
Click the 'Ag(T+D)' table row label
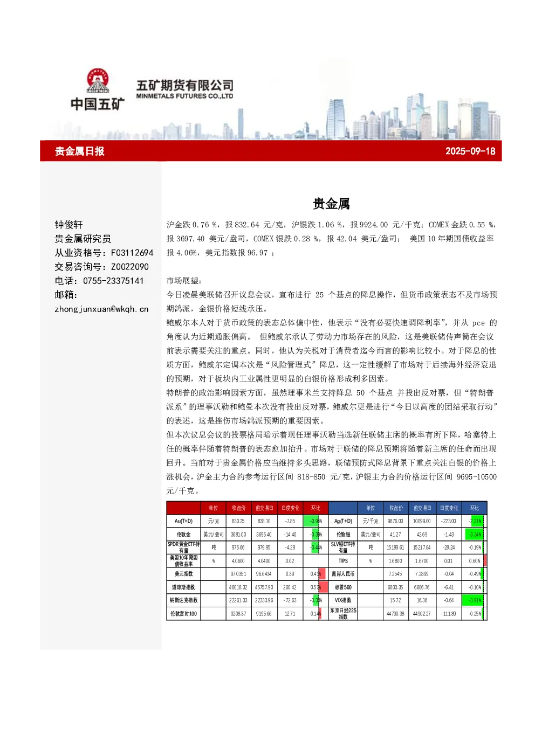click(x=343, y=521)
